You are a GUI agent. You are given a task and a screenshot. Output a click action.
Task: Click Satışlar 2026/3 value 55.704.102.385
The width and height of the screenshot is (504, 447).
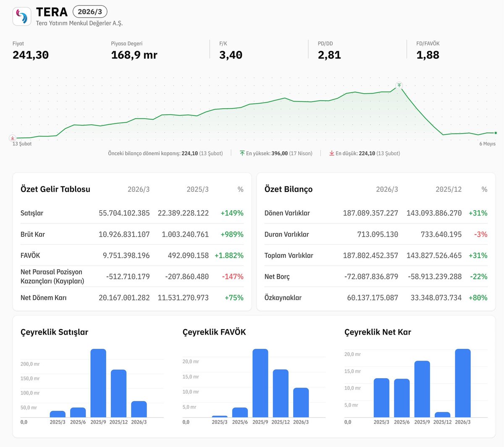pos(124,213)
